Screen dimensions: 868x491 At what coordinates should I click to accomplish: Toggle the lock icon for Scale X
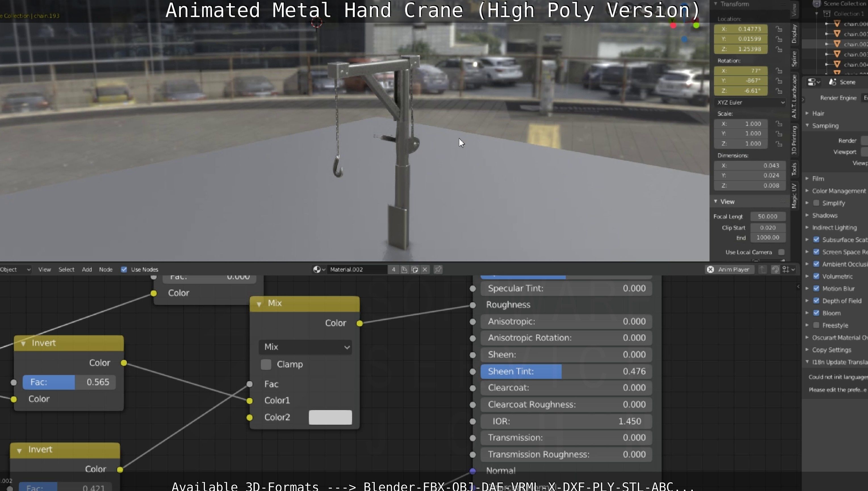point(779,124)
